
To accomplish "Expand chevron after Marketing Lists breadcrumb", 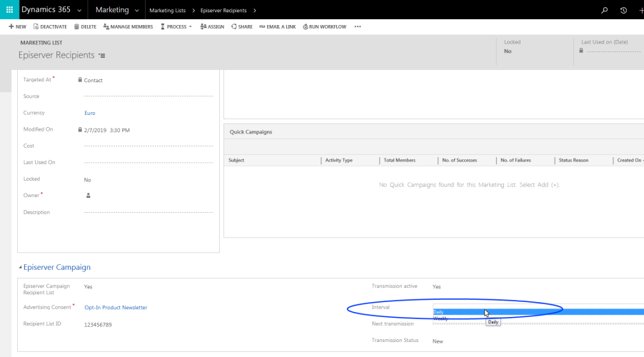I will tap(193, 10).
